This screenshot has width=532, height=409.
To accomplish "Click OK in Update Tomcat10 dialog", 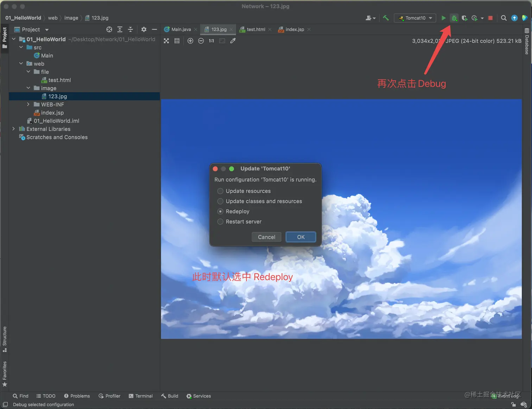I will click(x=301, y=237).
